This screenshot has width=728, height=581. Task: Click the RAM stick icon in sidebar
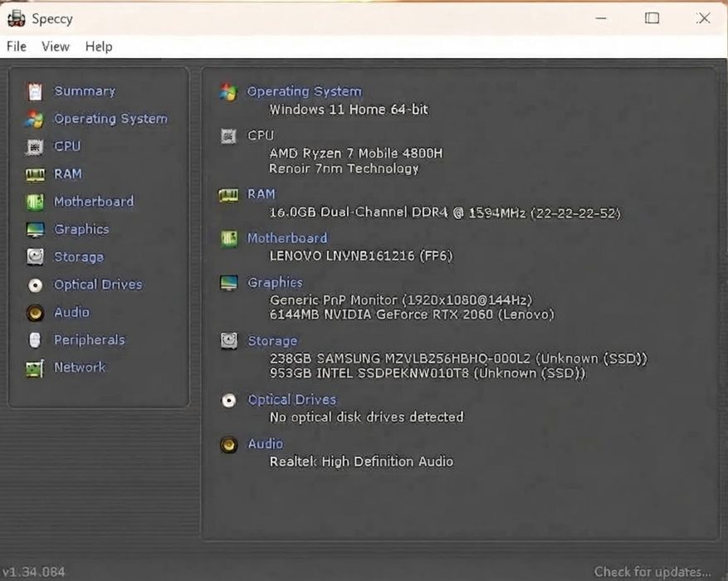point(35,174)
